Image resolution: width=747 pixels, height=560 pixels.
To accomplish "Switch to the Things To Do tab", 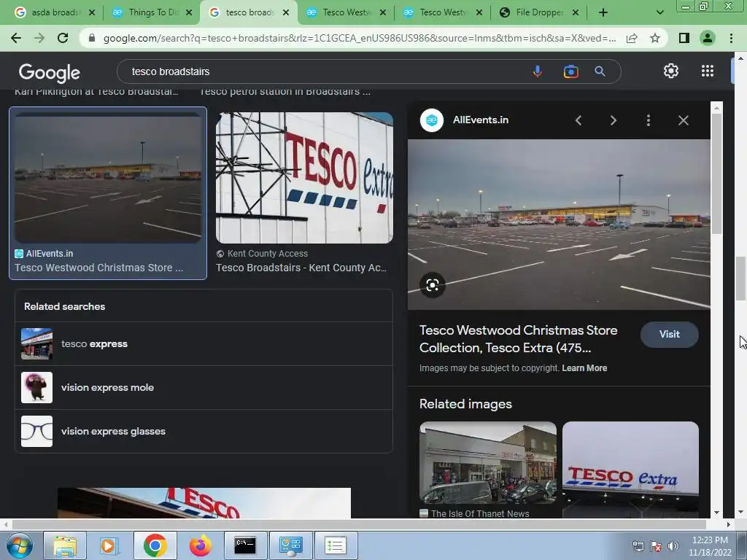I will click(152, 12).
